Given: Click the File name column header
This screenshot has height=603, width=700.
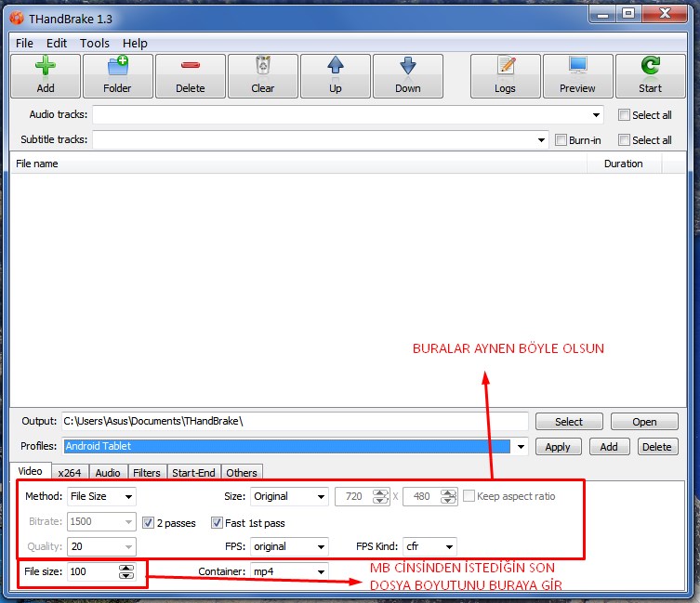Looking at the screenshot, I should pos(298,164).
